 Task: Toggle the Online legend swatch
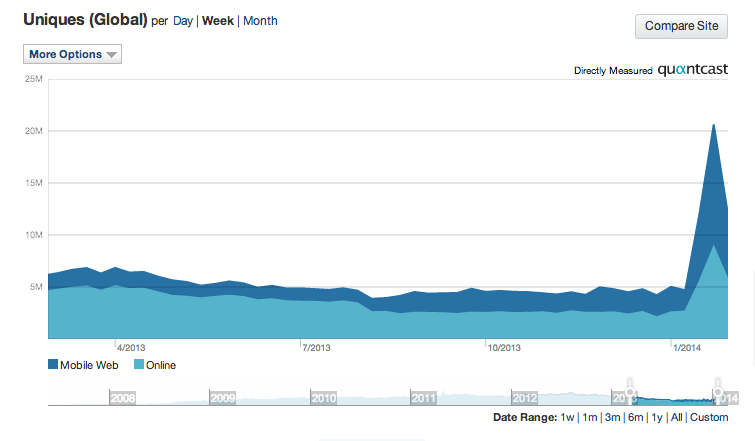coord(139,364)
